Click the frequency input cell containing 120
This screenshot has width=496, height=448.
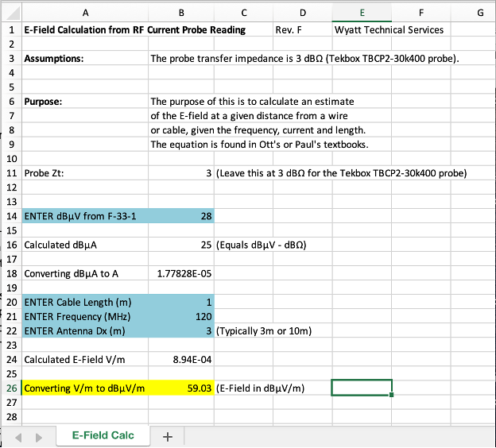click(181, 316)
